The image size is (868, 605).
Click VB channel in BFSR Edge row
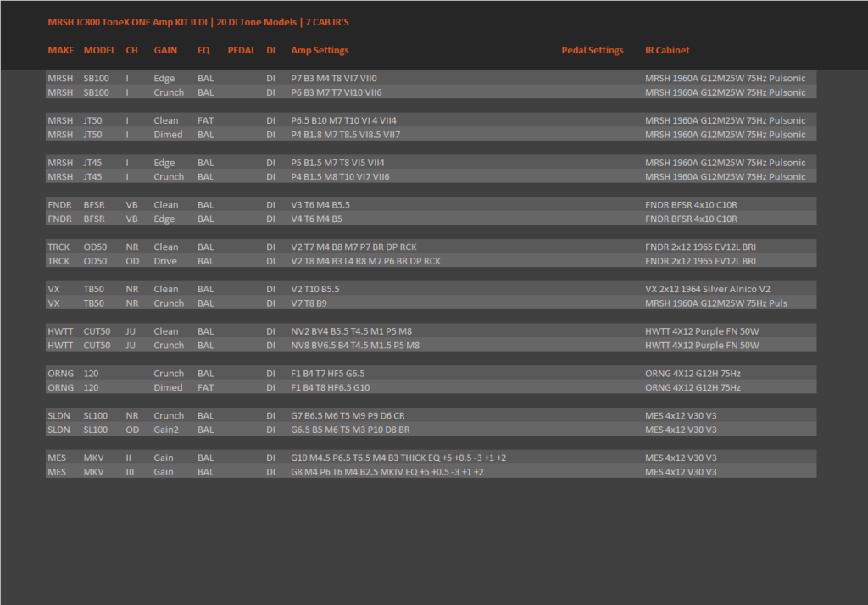tap(131, 219)
